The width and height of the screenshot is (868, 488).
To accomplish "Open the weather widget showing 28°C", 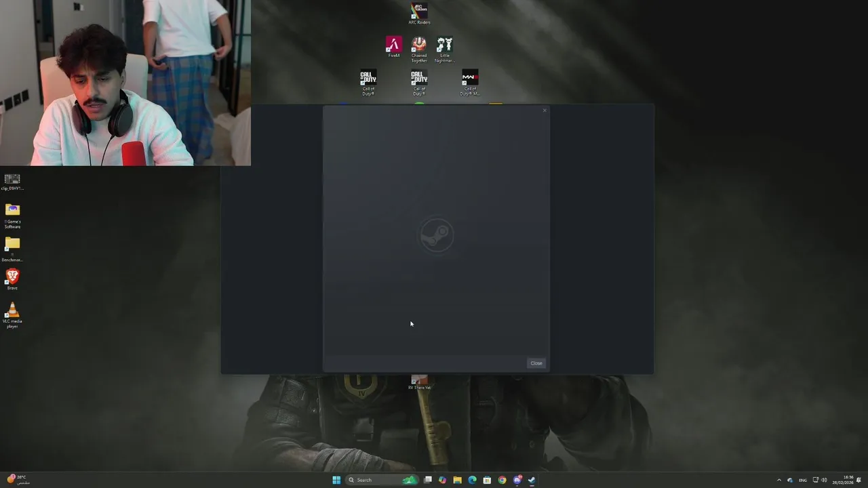I will 18,480.
